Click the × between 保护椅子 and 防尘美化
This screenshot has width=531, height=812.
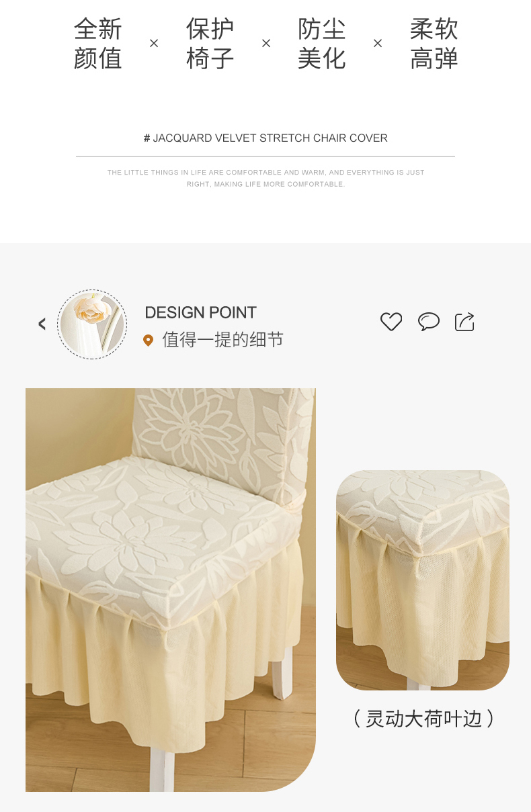[x=266, y=43]
